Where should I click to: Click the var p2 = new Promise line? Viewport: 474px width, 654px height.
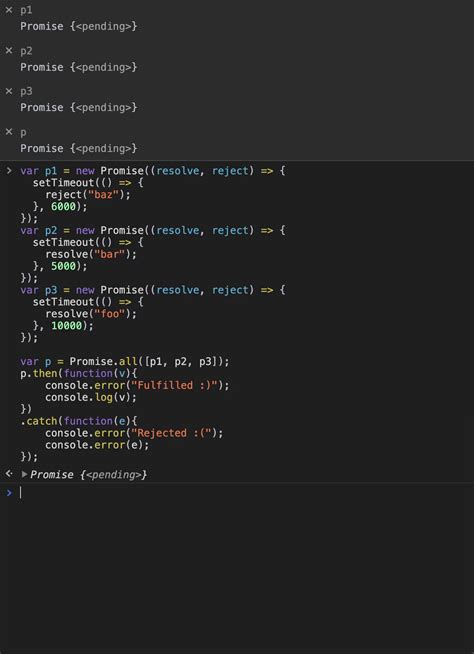(x=153, y=231)
